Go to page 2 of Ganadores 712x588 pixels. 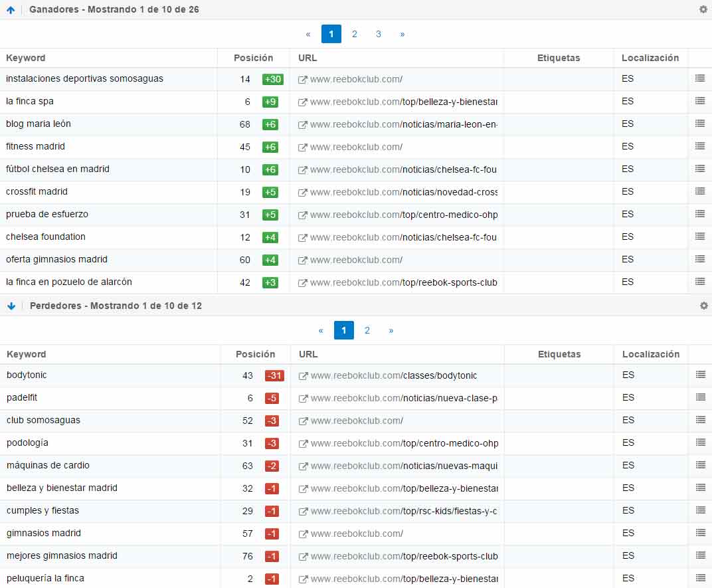tap(355, 34)
